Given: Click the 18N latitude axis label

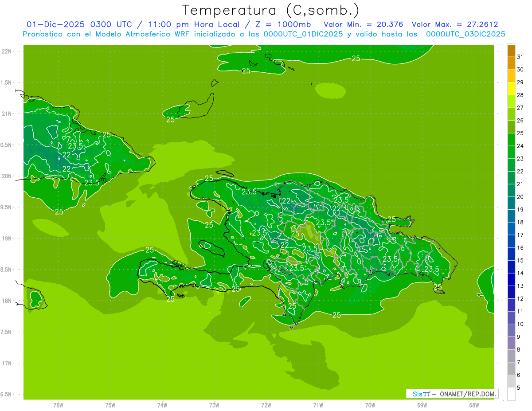Looking at the screenshot, I should 7,301.
